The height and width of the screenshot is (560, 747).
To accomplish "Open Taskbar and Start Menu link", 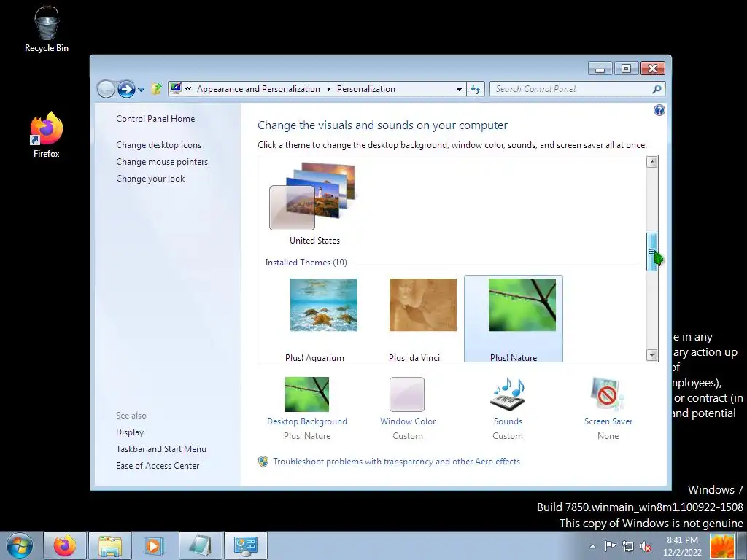I will pyautogui.click(x=161, y=449).
